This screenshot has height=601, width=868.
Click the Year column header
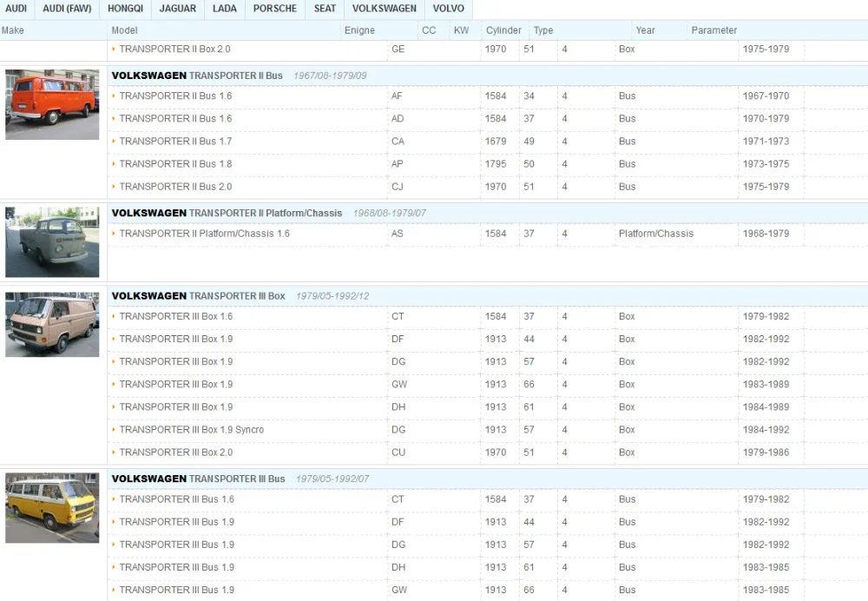[x=646, y=30]
